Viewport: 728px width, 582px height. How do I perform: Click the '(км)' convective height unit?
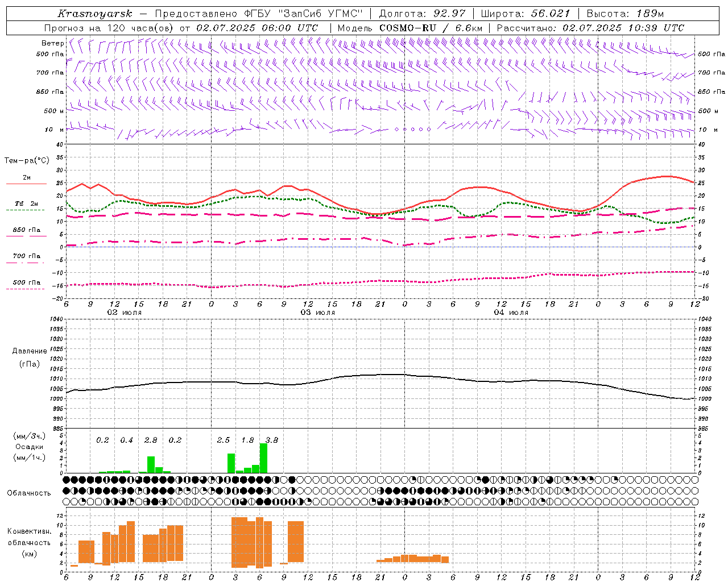pyautogui.click(x=30, y=554)
